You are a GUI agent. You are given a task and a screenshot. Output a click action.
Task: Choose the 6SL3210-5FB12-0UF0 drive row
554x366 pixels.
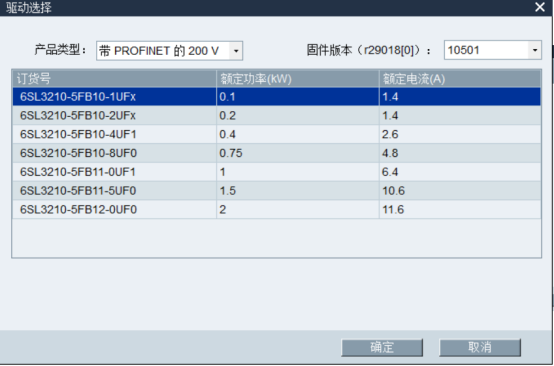(x=277, y=209)
